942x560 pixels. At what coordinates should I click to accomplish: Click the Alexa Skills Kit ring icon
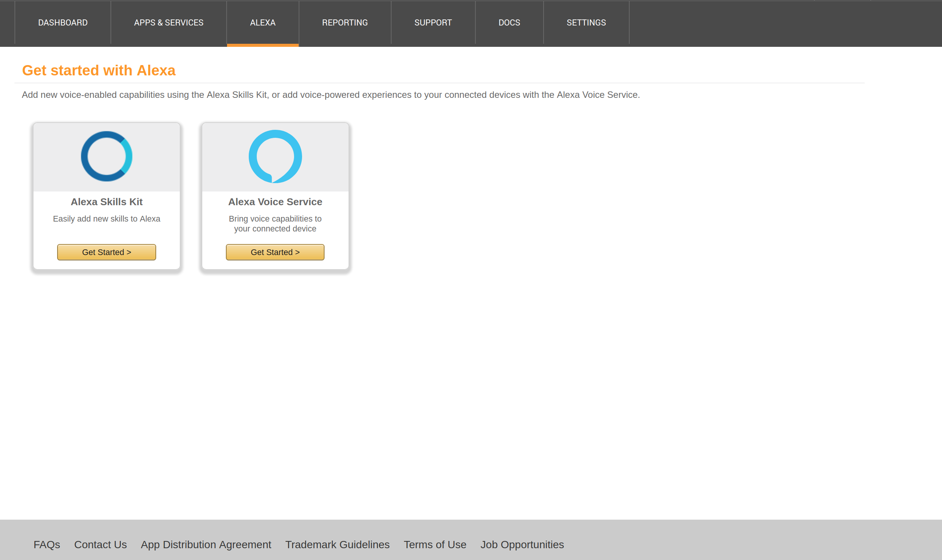[107, 156]
